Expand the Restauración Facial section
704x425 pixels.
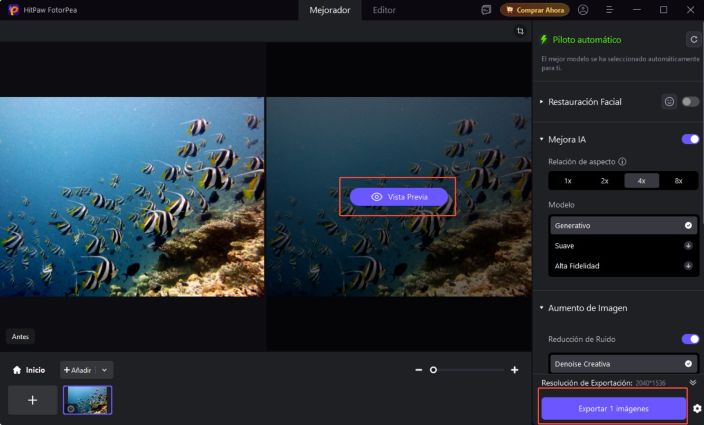tap(541, 102)
